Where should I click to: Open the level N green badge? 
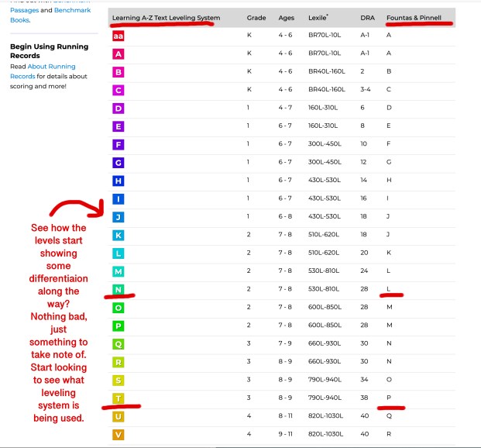(118, 289)
